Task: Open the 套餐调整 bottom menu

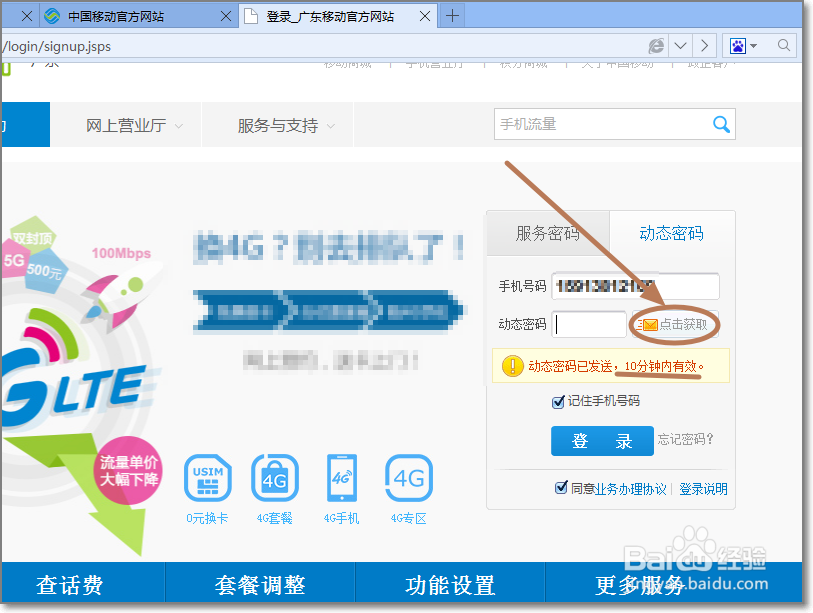Action: (x=260, y=585)
